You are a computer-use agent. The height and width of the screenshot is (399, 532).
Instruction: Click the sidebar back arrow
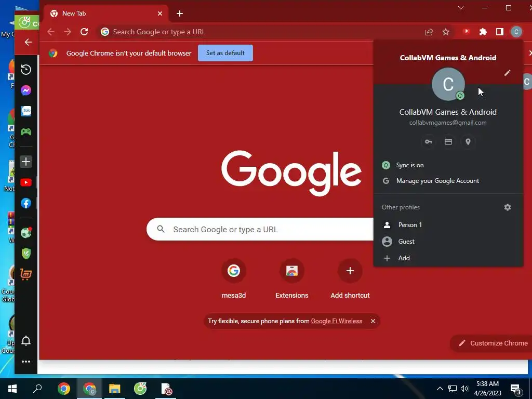[x=28, y=42]
